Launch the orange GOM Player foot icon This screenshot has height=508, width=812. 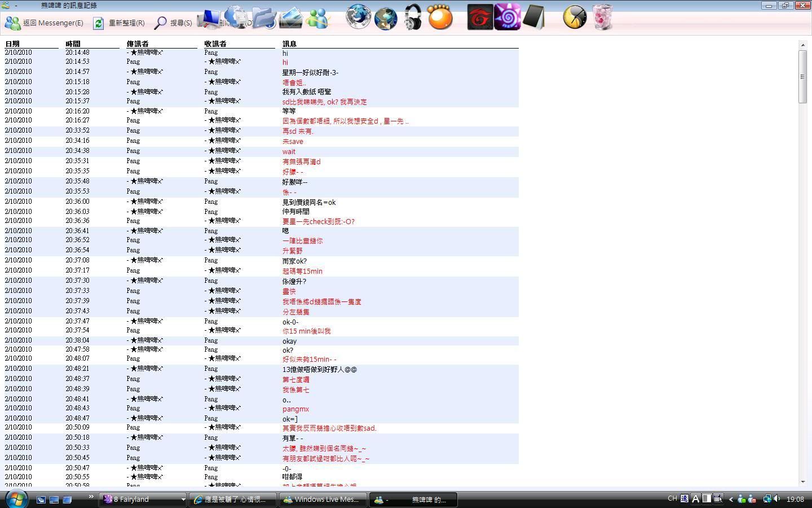440,17
